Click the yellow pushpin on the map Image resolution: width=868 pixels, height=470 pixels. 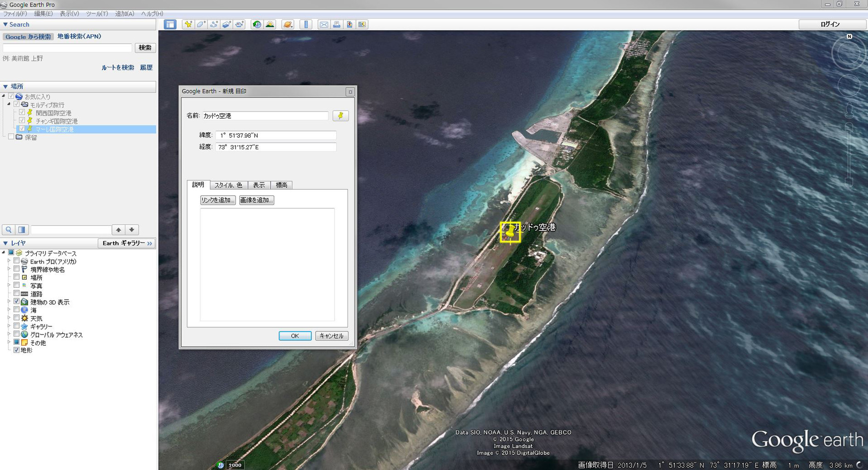(x=510, y=232)
